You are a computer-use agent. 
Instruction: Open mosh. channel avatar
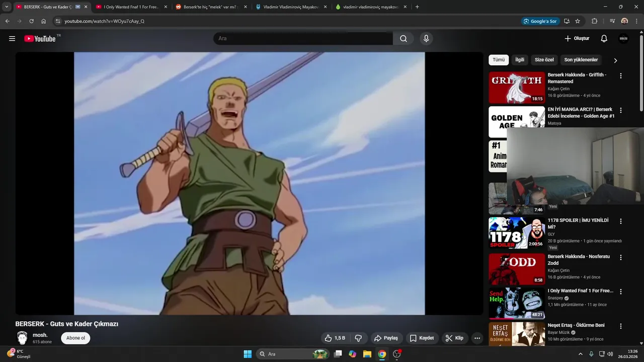point(22,338)
